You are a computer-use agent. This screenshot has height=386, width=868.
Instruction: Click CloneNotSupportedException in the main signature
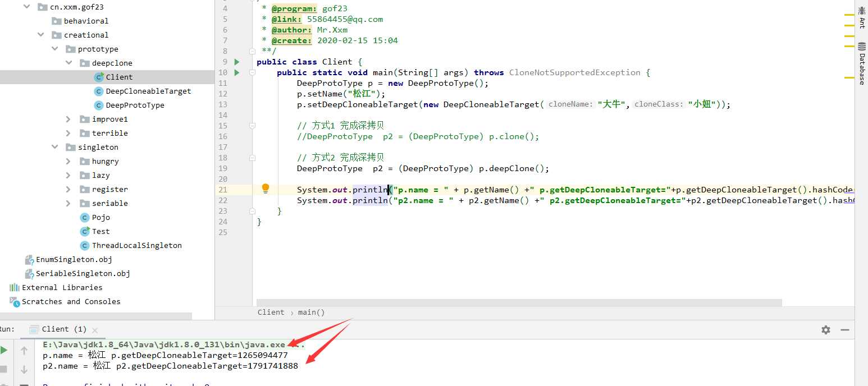pyautogui.click(x=574, y=72)
